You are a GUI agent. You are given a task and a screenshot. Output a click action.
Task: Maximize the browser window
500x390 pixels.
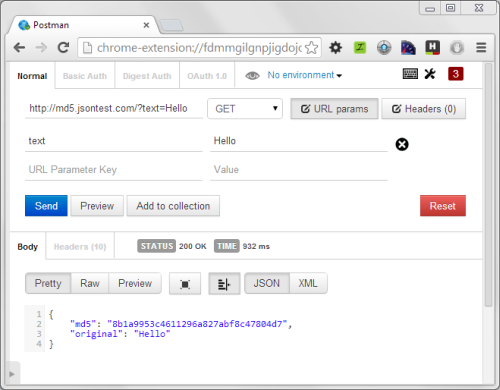coord(451,8)
